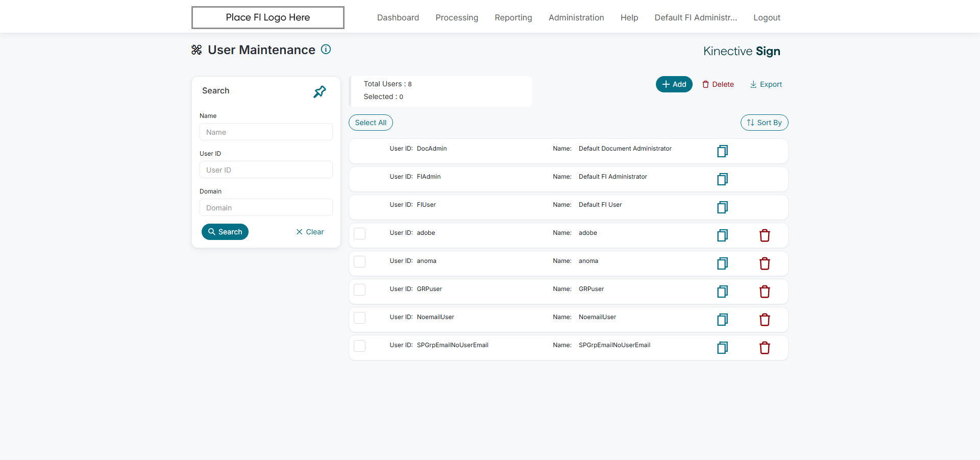Copy the GRPuser user
Image resolution: width=980 pixels, height=460 pixels.
click(x=722, y=292)
